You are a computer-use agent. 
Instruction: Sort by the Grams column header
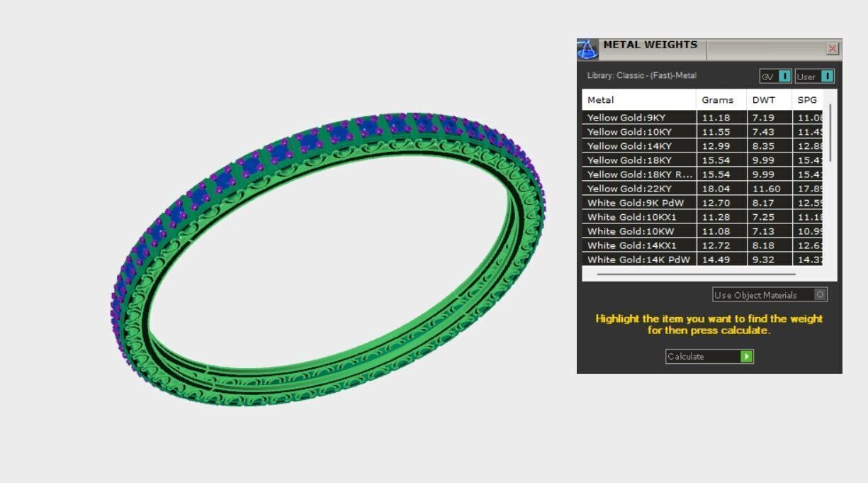[721, 100]
